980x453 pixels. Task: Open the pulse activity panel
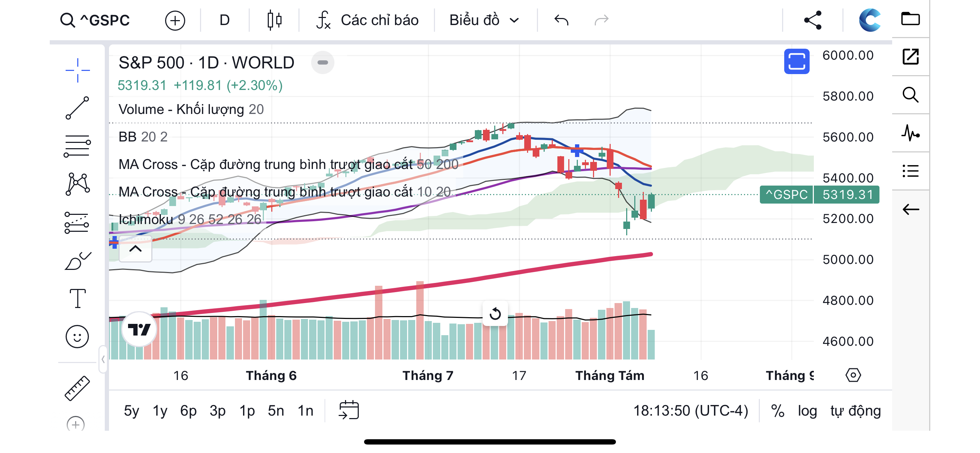[911, 133]
